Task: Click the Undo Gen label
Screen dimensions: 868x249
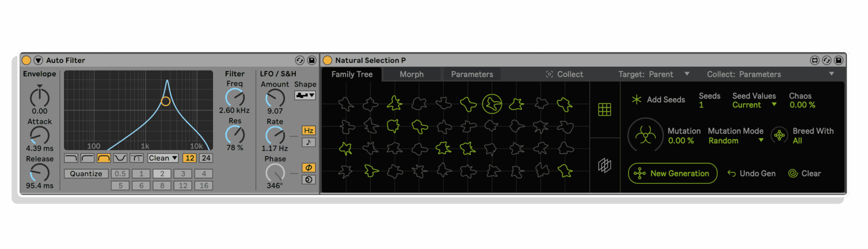Action: (x=757, y=173)
